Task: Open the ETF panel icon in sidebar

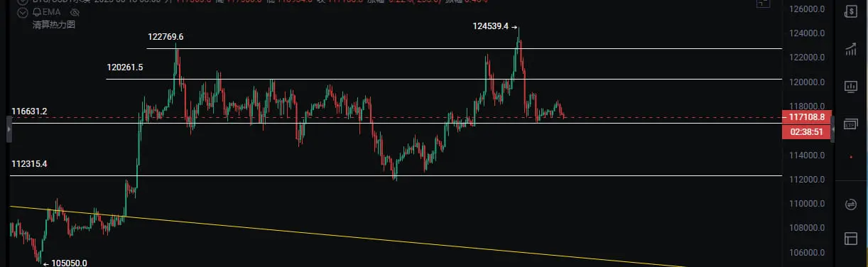Action: (x=850, y=124)
